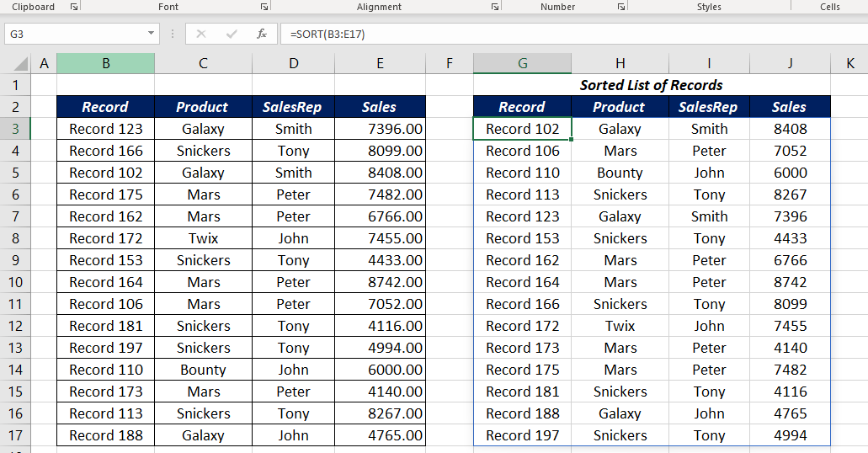The height and width of the screenshot is (453, 868).
Task: Open the Font settings dialog launcher
Action: pyautogui.click(x=263, y=7)
